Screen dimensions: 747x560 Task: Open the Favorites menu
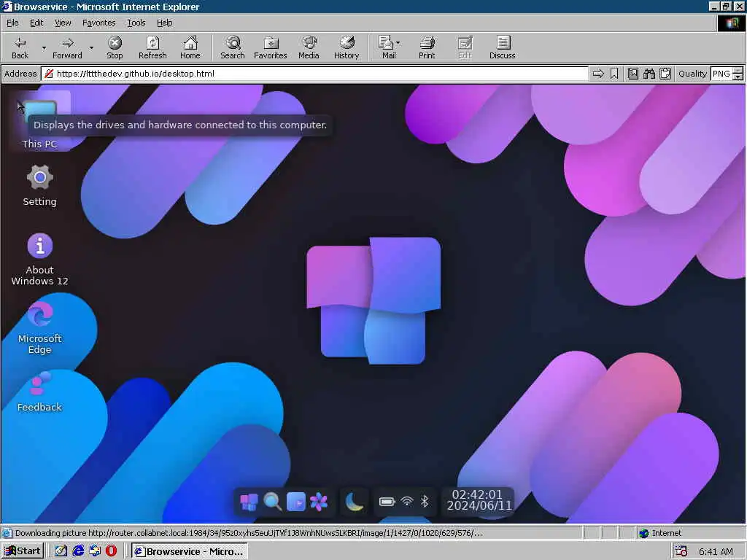[x=98, y=23]
